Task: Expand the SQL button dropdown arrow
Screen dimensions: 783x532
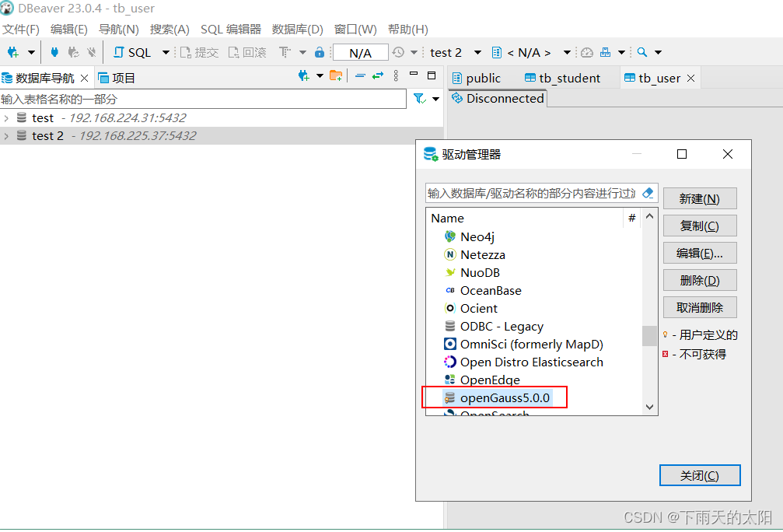Action: pyautogui.click(x=166, y=52)
